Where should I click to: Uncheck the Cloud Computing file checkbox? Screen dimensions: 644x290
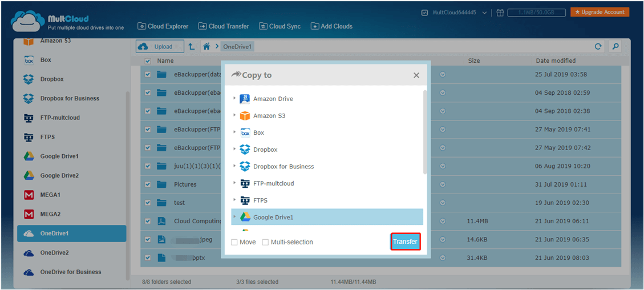click(148, 221)
